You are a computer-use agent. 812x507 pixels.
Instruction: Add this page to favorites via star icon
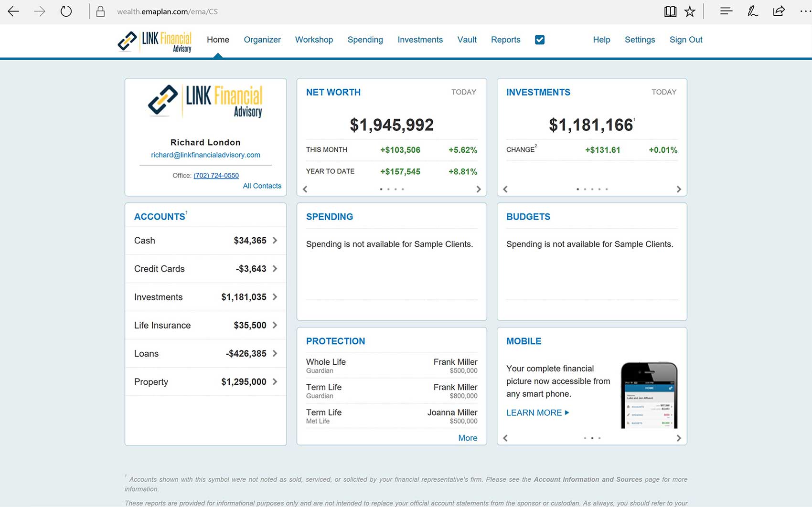pos(690,11)
